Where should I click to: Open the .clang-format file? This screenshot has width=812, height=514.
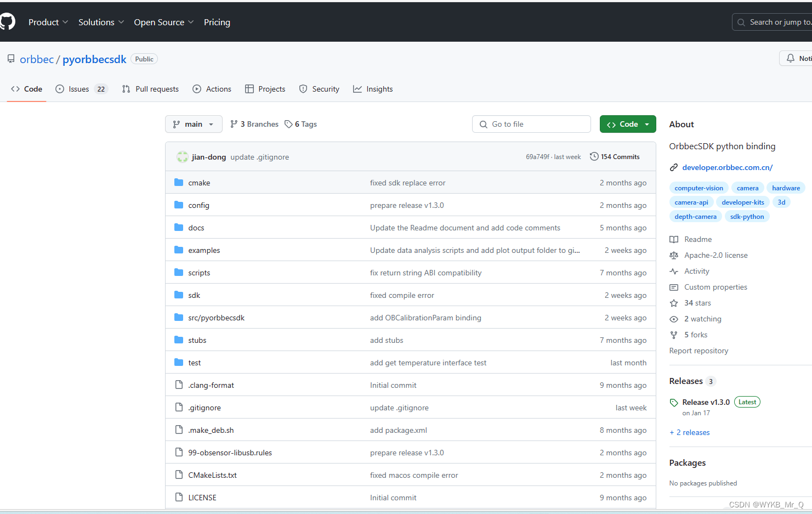pos(211,385)
